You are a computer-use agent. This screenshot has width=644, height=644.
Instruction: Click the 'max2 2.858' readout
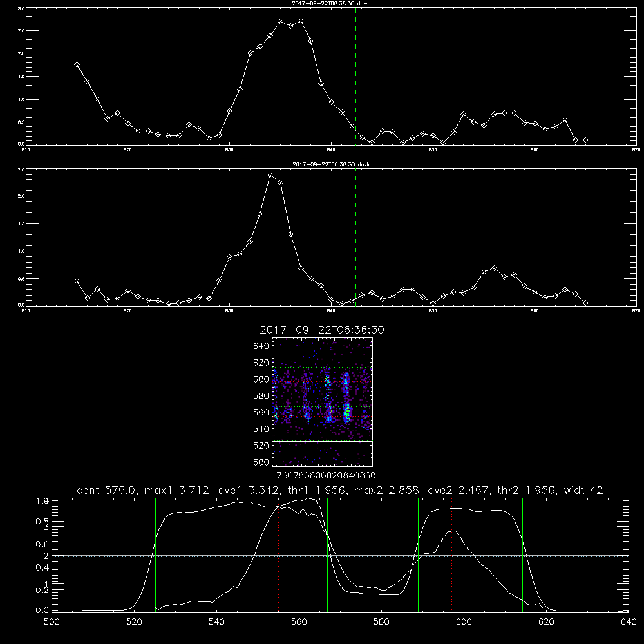386,490
